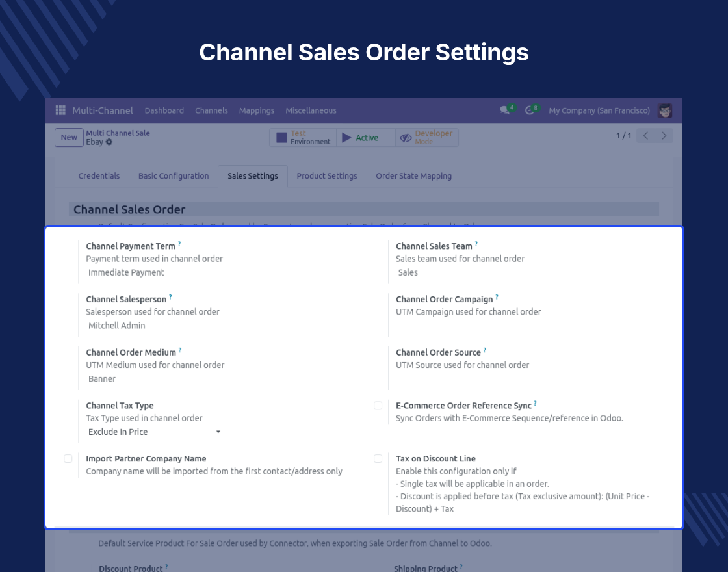
Task: Click the Multi Channel Sale breadcrumb link
Action: (118, 133)
